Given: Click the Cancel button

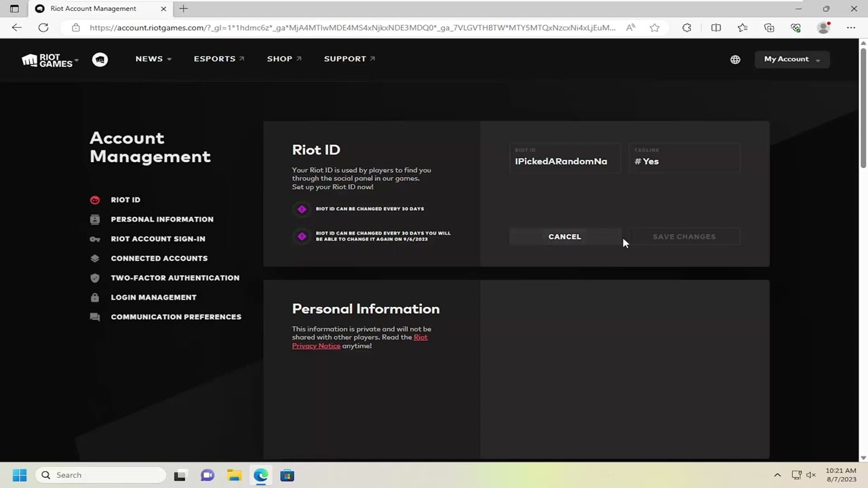Looking at the screenshot, I should click(x=565, y=237).
